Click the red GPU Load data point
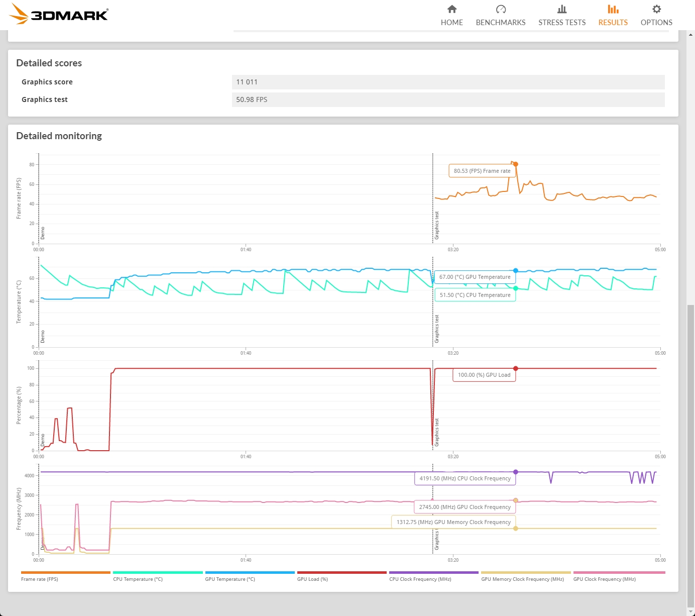This screenshot has height=616, width=695. [x=516, y=368]
